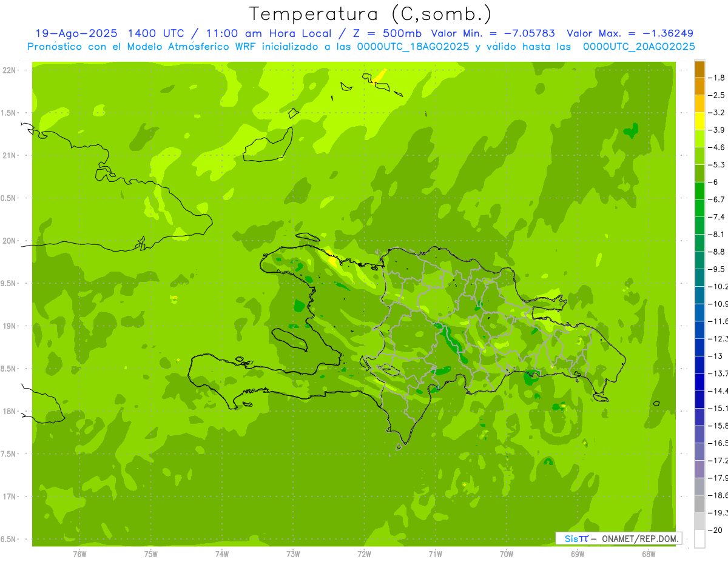Click the "74W" longitude label

tap(221, 554)
